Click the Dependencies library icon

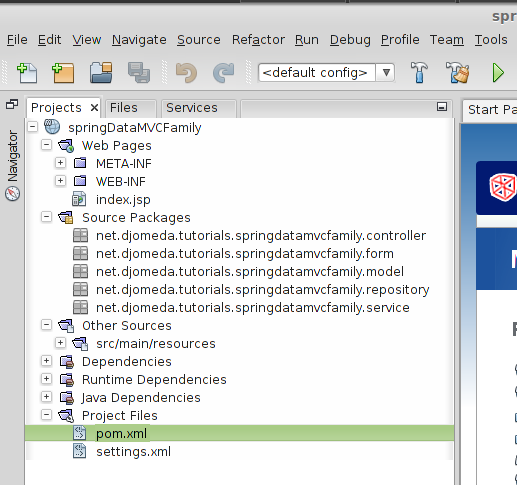pos(67,362)
